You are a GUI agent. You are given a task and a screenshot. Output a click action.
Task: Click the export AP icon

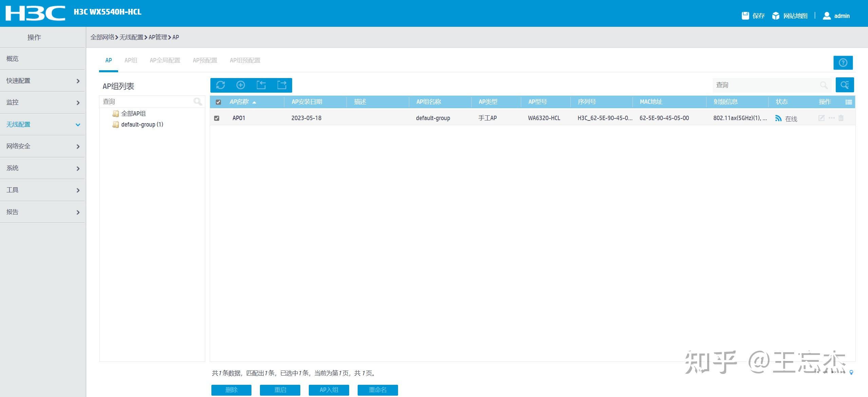click(282, 85)
